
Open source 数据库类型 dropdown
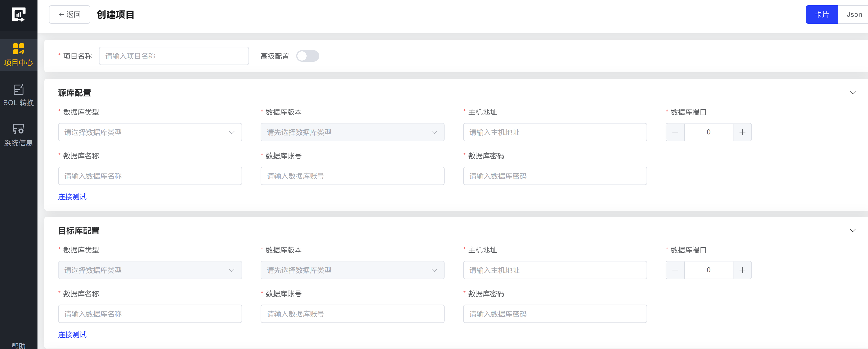point(150,132)
